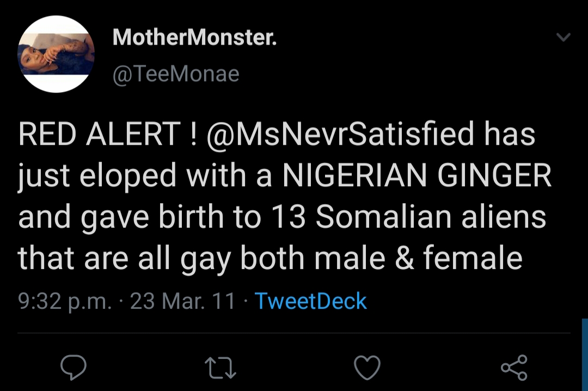588x391 pixels.
Task: Click the MotherMonster. display name
Action: 194,38
